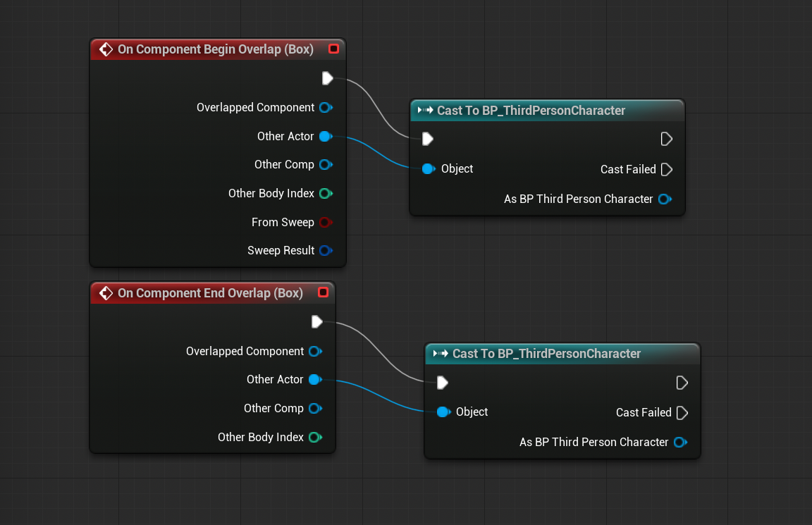812x525 pixels.
Task: Click Other Body Index pin on Begin Overlap
Action: (x=325, y=193)
